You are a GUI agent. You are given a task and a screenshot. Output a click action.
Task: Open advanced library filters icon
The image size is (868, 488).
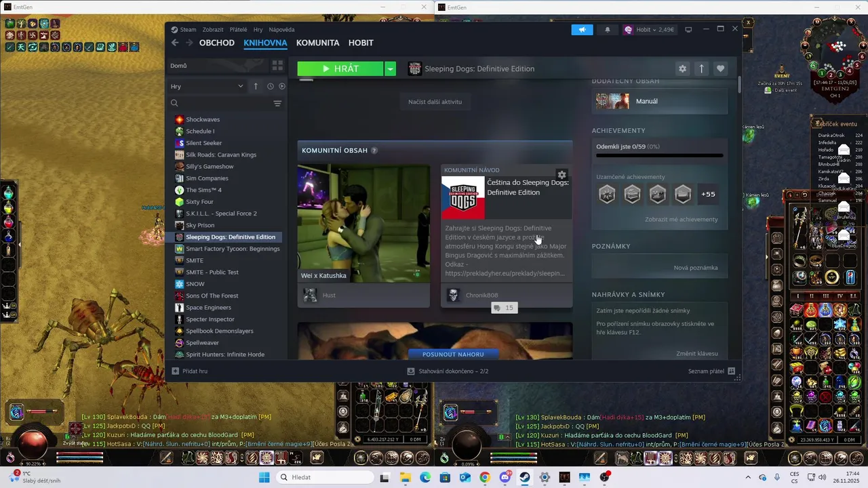(277, 103)
